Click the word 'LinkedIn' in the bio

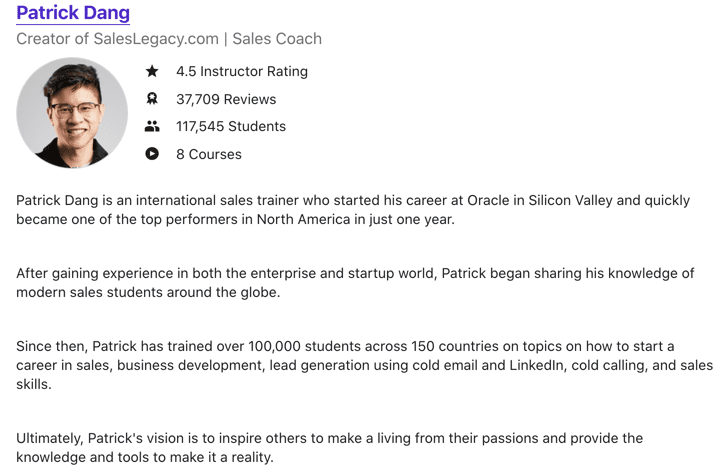(x=536, y=365)
